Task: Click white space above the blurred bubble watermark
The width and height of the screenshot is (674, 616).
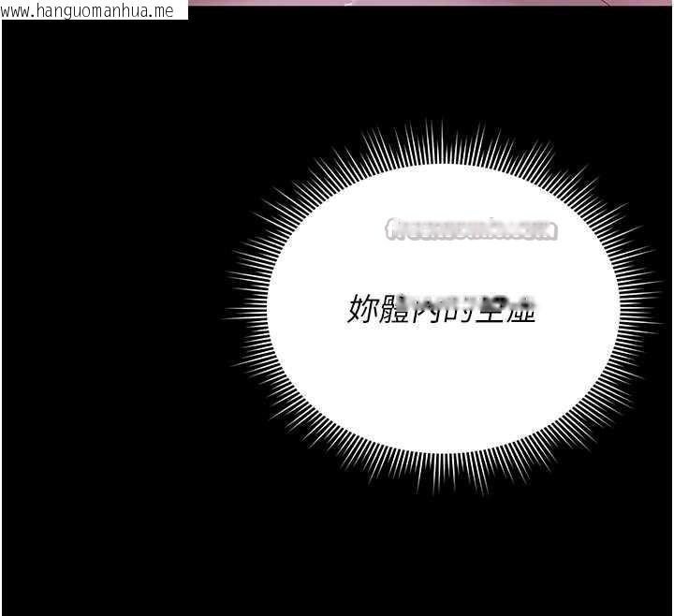Action: (449, 192)
